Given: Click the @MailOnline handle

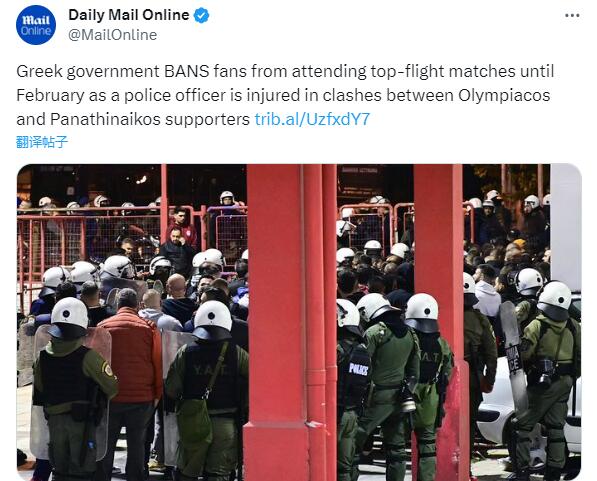Looking at the screenshot, I should [x=113, y=35].
